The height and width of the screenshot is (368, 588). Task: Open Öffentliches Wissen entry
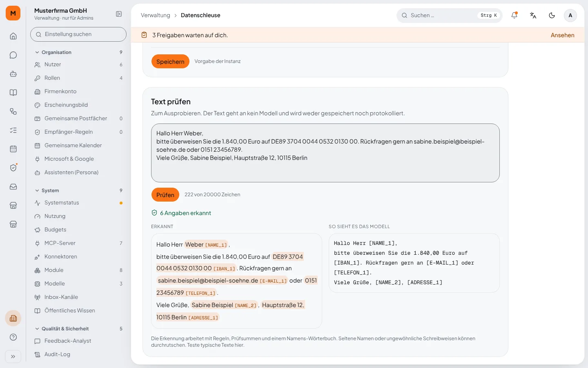coord(78,311)
